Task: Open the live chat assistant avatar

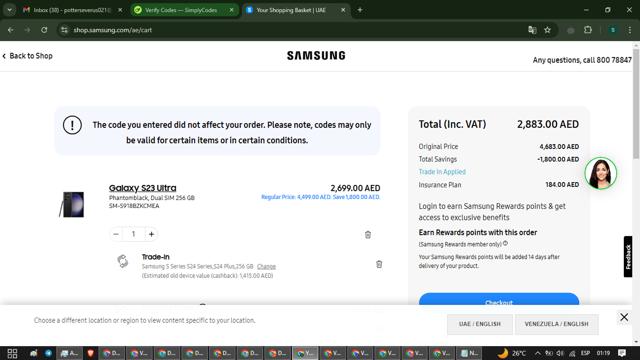Action: 600,173
